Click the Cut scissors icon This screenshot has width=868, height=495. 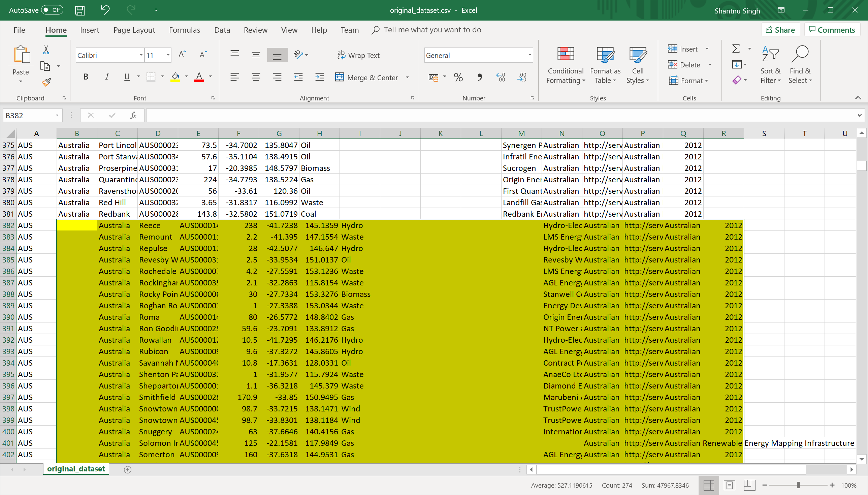(46, 50)
